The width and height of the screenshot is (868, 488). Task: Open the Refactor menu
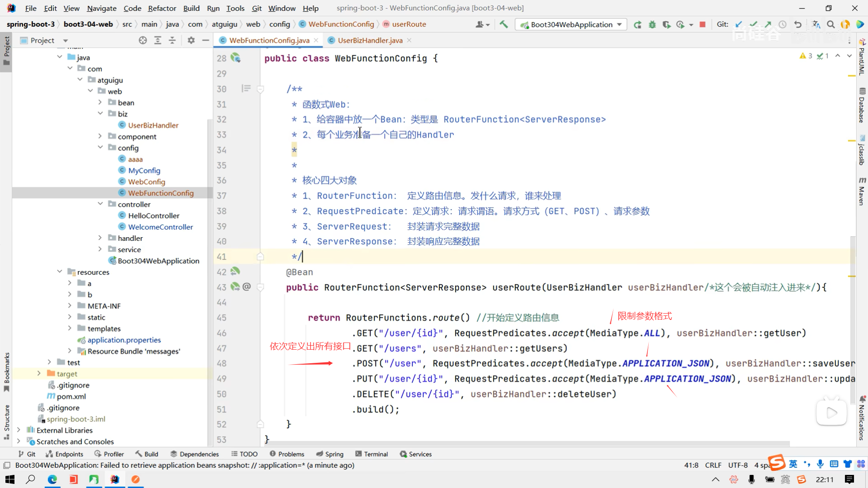[162, 8]
